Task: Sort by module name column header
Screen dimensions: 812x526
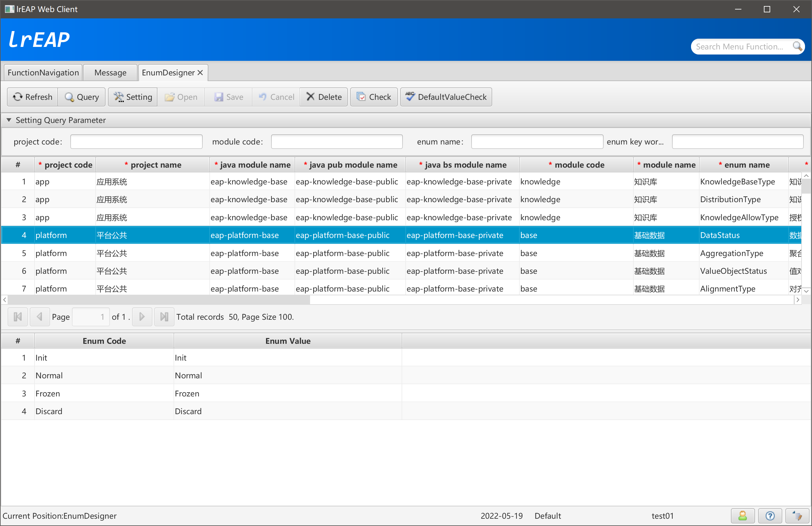Action: coord(666,165)
